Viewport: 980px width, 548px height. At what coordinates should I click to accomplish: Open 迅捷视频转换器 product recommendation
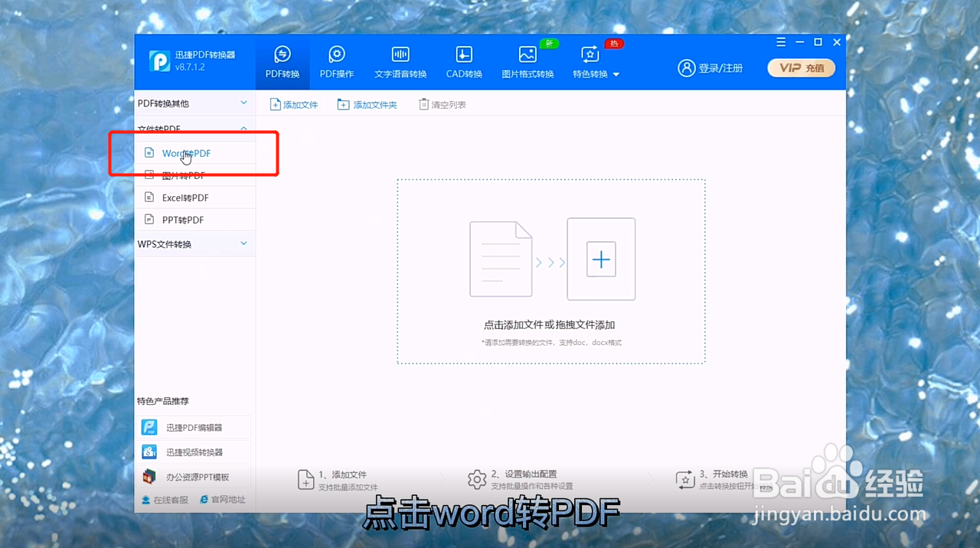click(x=194, y=452)
